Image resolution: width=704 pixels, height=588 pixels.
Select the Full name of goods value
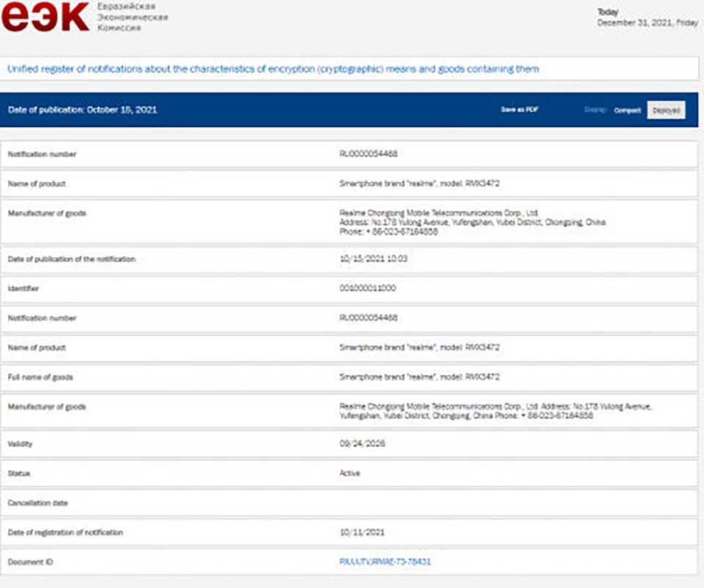(419, 377)
